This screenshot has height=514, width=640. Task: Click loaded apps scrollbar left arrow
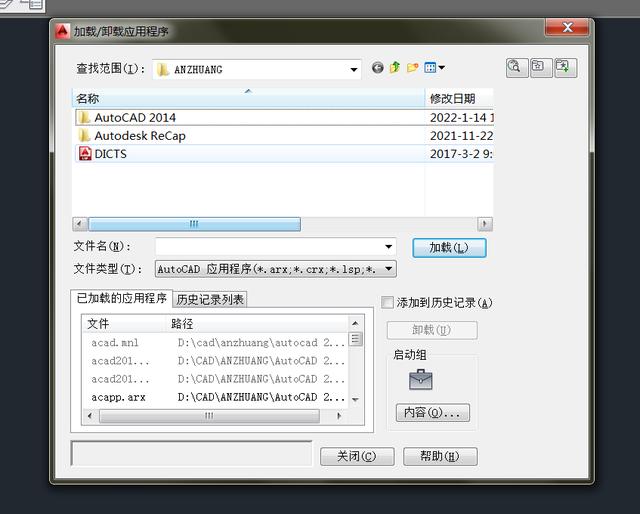click(x=90, y=416)
